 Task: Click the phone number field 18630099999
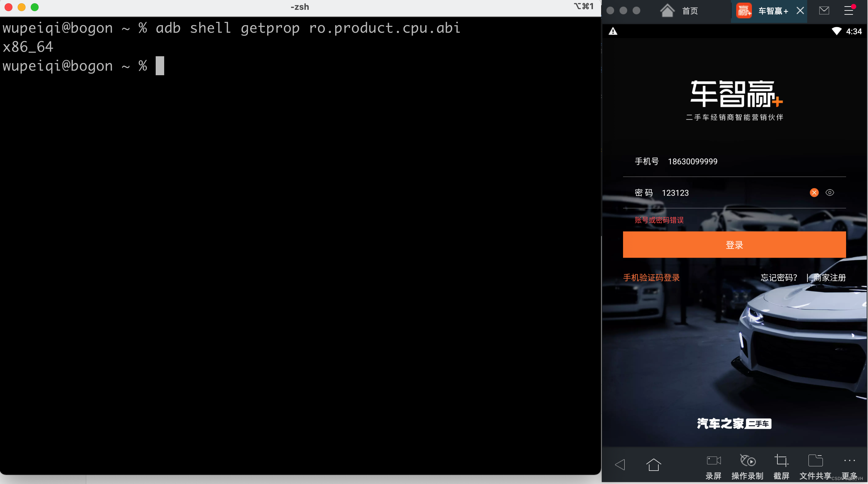click(734, 161)
